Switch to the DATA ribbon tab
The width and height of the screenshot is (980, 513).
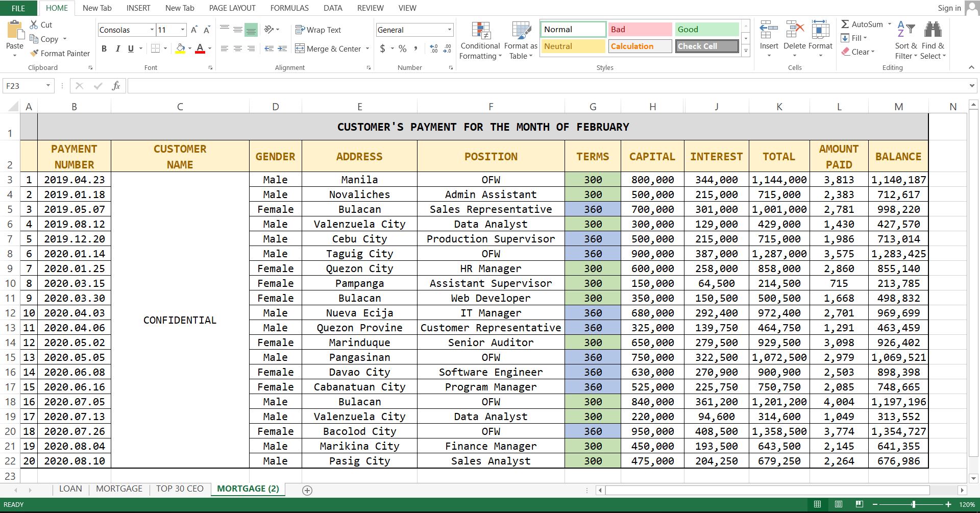click(333, 8)
